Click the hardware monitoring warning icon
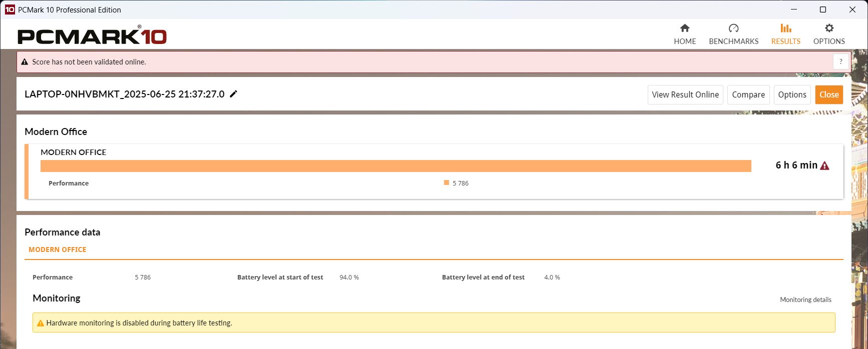The image size is (868, 349). pos(40,323)
